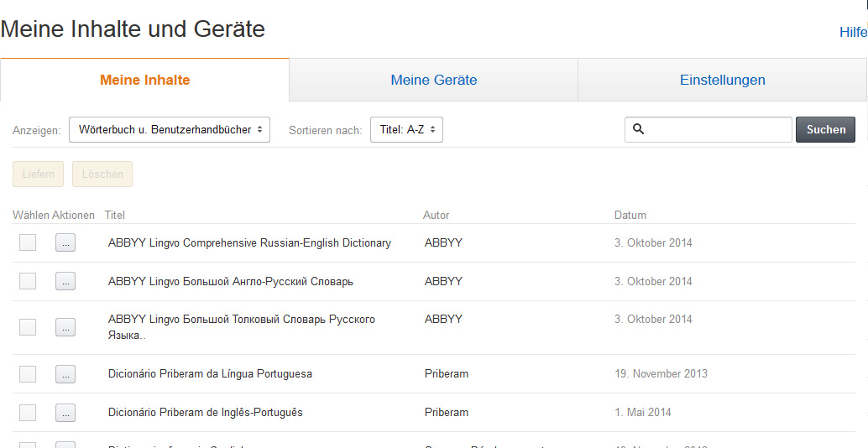Image resolution: width=868 pixels, height=448 pixels.
Task: Click date 19. November 2013
Action: (x=661, y=374)
